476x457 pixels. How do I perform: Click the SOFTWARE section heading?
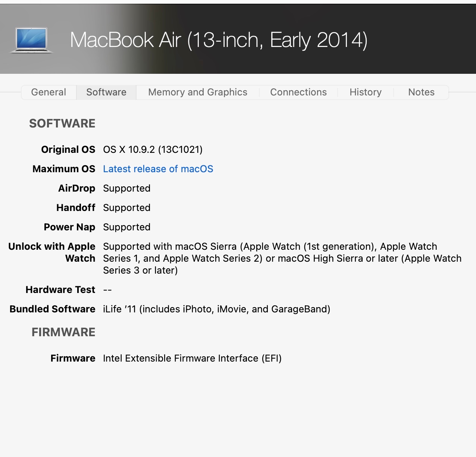tap(62, 123)
